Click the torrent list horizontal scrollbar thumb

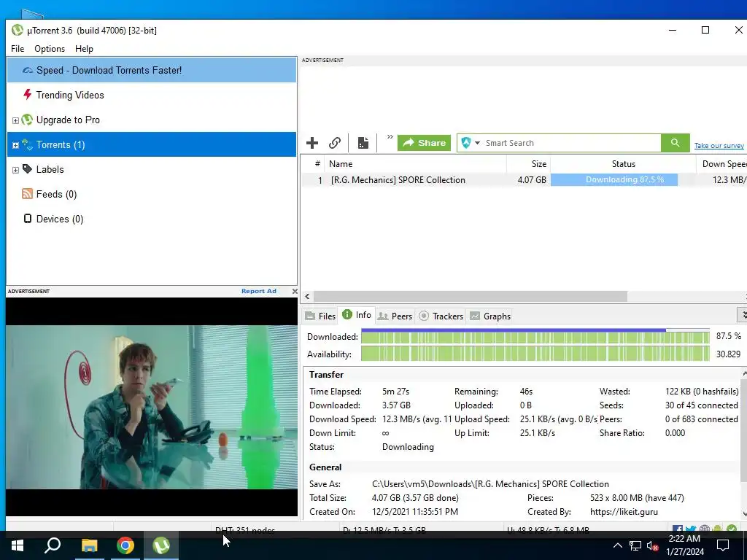471,296
